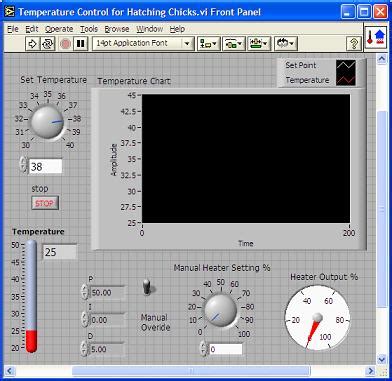Screen dimensions: 392x381
Task: Open the Tools menu
Action: click(x=89, y=29)
